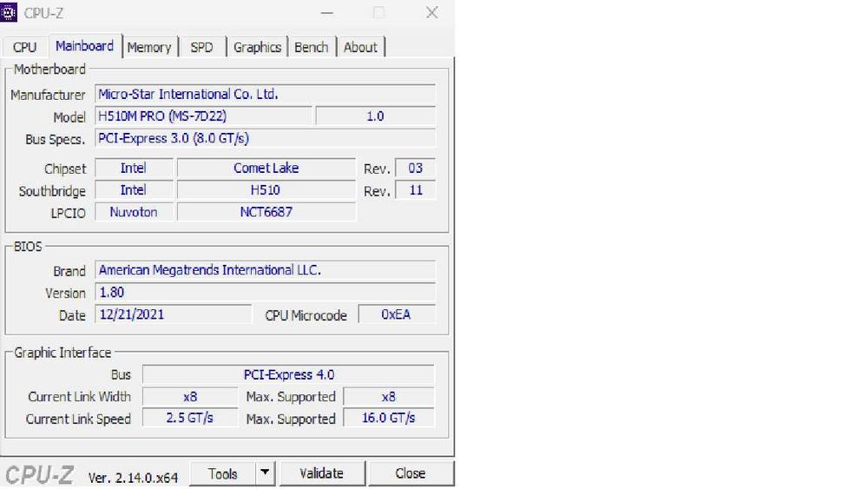The image size is (868, 489).
Task: Open the About tab
Action: pyautogui.click(x=360, y=47)
